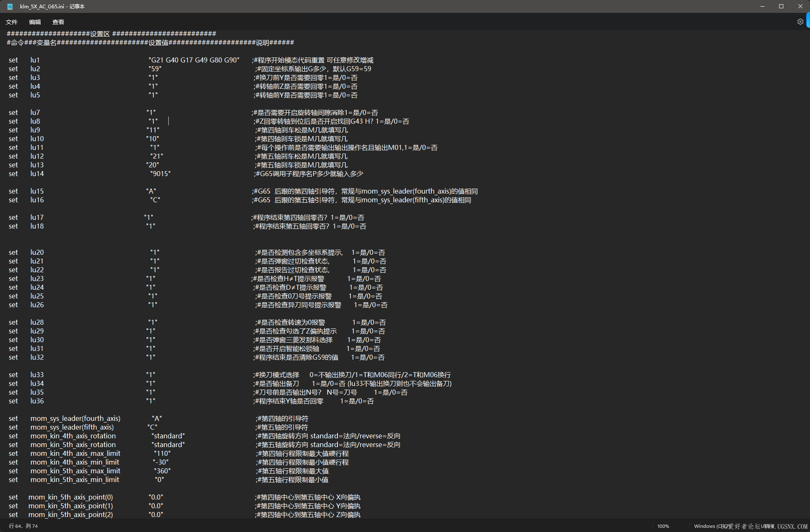Viewport: 810px width, 532px height.
Task: Place cursor in lu14 value "9015"
Action: click(x=160, y=174)
